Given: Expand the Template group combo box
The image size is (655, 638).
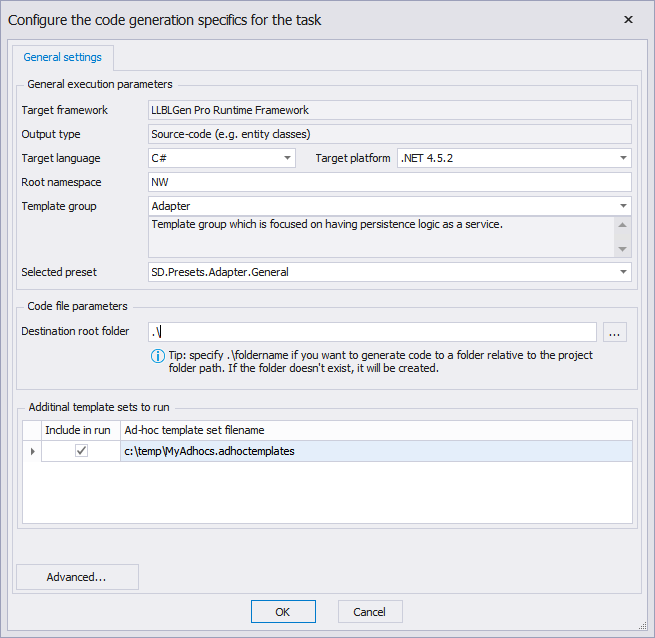Looking at the screenshot, I should point(623,206).
